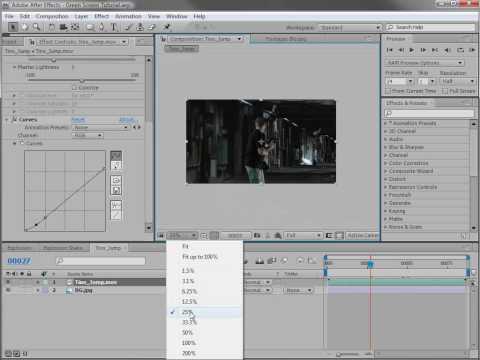The image size is (480, 360).
Task: Select the Selection arrow tool
Action: (x=13, y=27)
